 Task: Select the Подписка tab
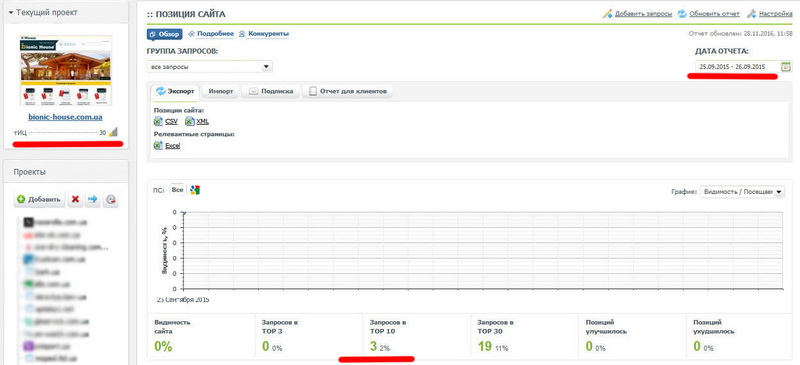point(271,91)
